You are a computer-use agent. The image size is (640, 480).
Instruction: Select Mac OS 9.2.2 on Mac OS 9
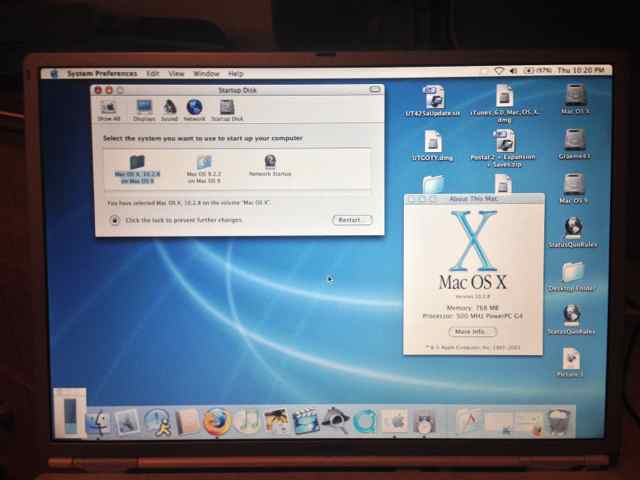[x=204, y=169]
